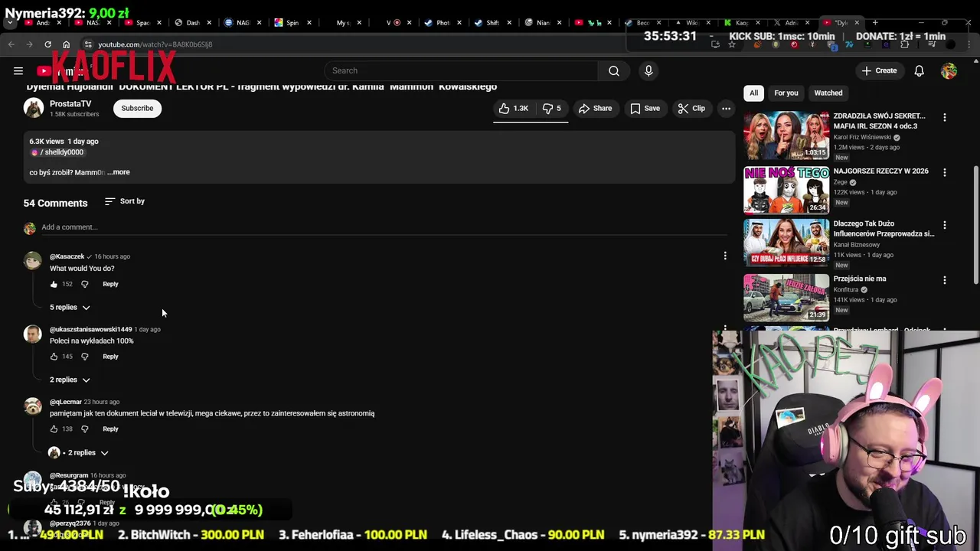Share the video
This screenshot has height=551, width=980.
pyautogui.click(x=595, y=109)
